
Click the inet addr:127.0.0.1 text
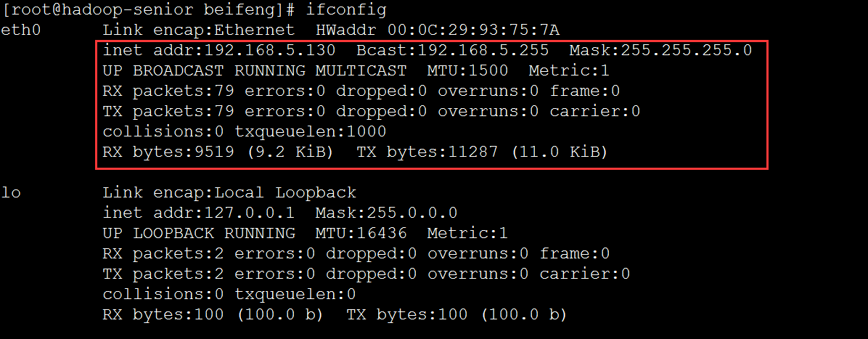tap(199, 213)
